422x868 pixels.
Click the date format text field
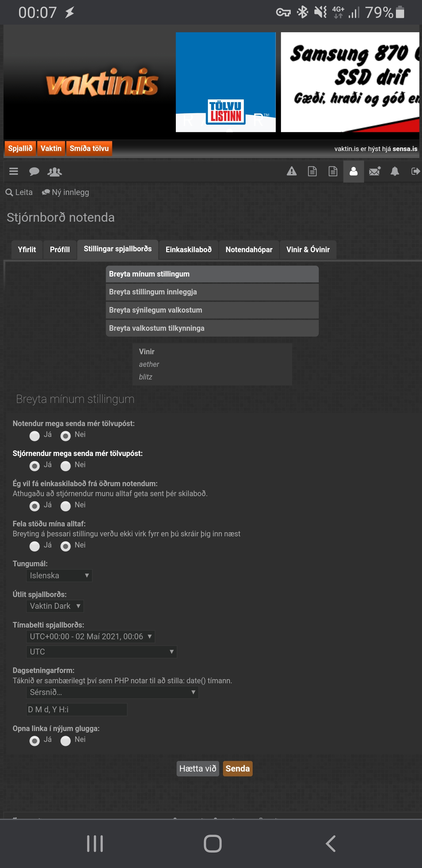76,709
